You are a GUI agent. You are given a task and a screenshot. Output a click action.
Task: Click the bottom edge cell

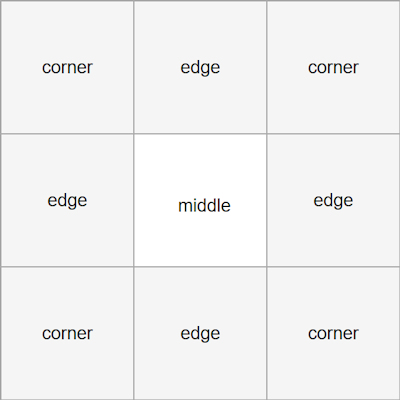[200, 333]
